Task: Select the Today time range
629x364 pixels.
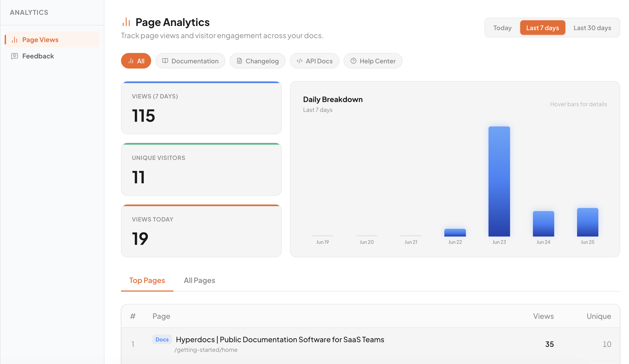Action: 502,28
